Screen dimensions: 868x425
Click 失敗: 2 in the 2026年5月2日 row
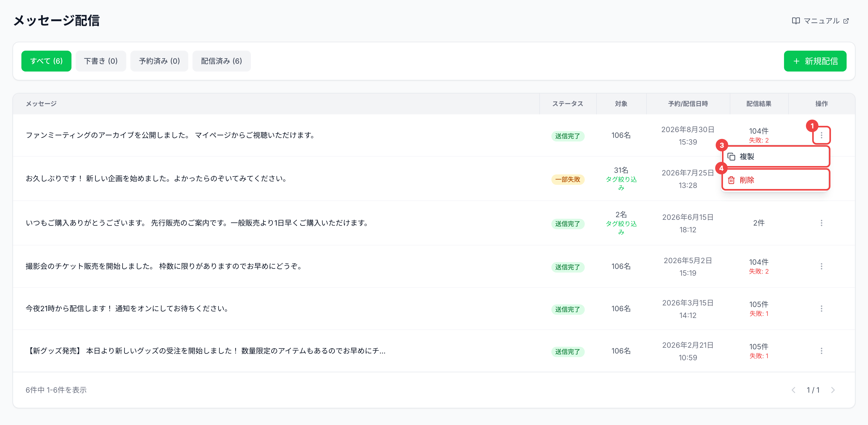tap(758, 271)
